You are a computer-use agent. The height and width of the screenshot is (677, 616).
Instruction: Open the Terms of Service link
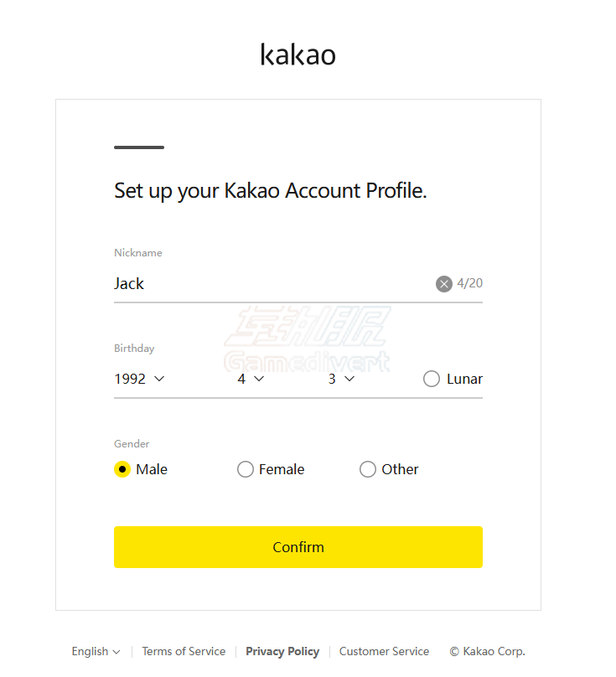tap(184, 651)
